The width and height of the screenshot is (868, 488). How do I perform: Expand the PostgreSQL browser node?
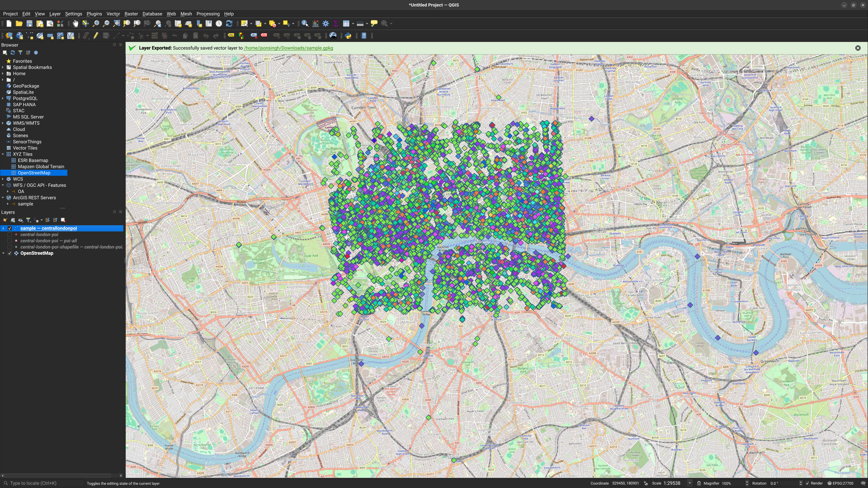coord(3,98)
